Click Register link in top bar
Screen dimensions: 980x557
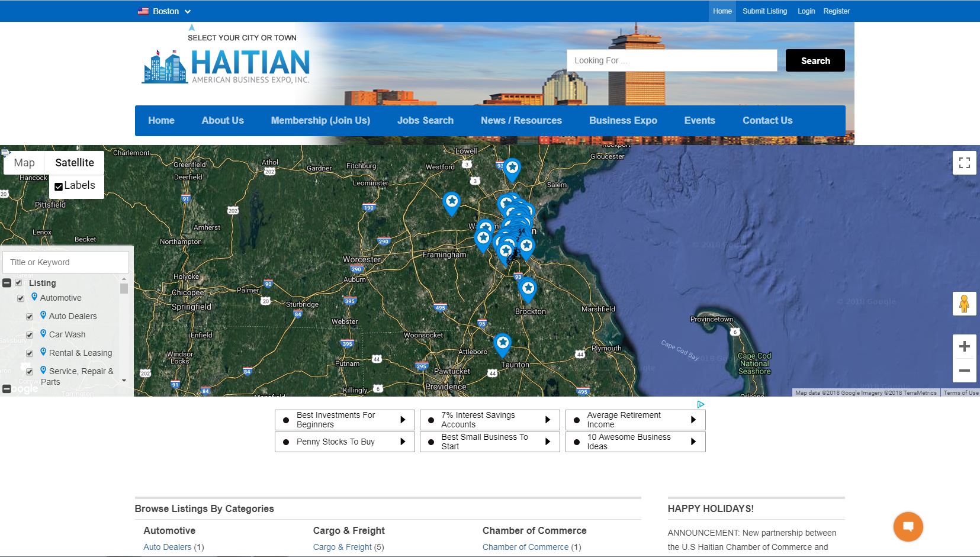836,11
